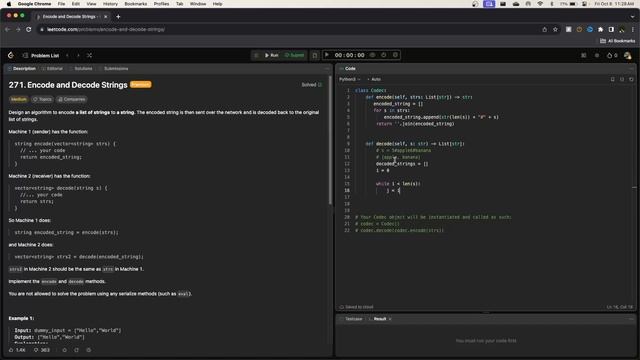Viewport: 640px width, 360px height.
Task: Switch to the Solutions tab
Action: [81, 69]
